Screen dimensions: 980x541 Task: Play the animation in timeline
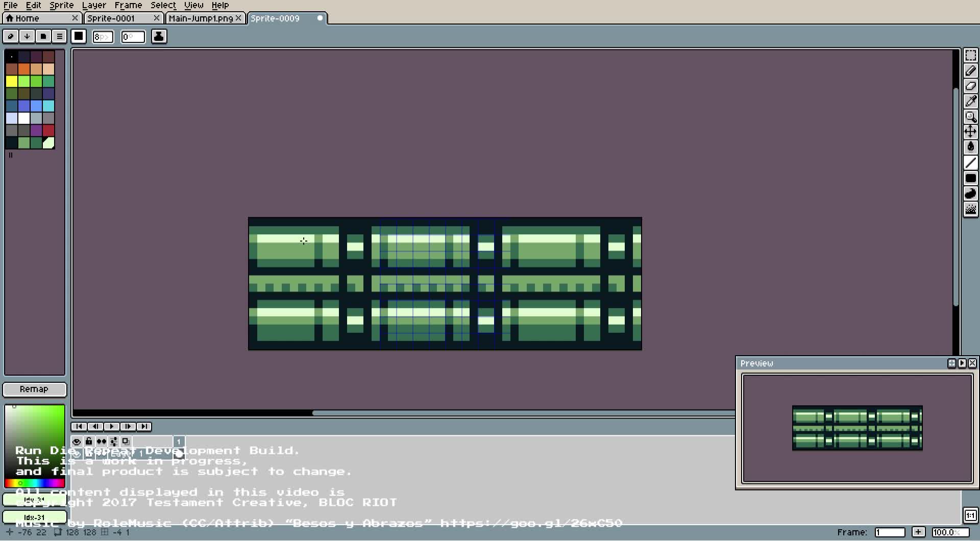coord(111,426)
